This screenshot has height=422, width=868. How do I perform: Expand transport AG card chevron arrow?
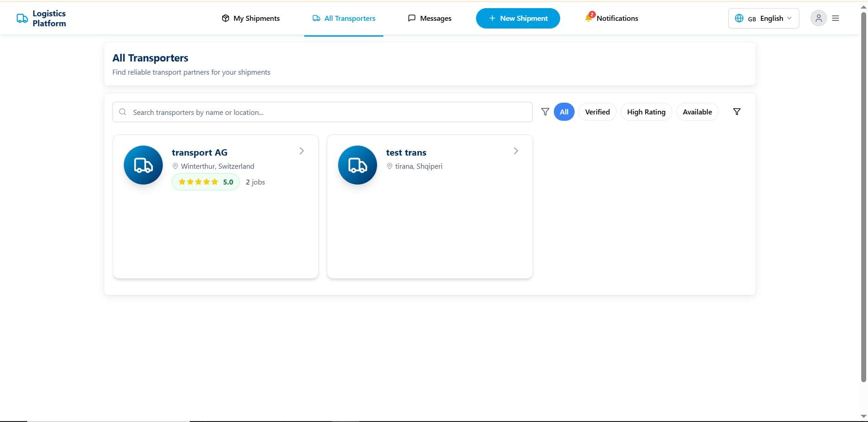click(302, 151)
